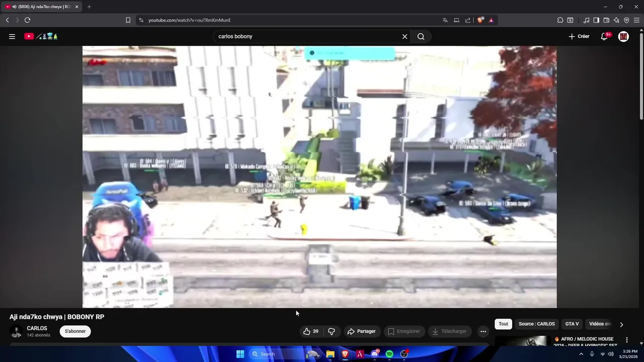Screen dimensions: 644x362
Task: Open the media control music note icon
Action: tap(586, 20)
